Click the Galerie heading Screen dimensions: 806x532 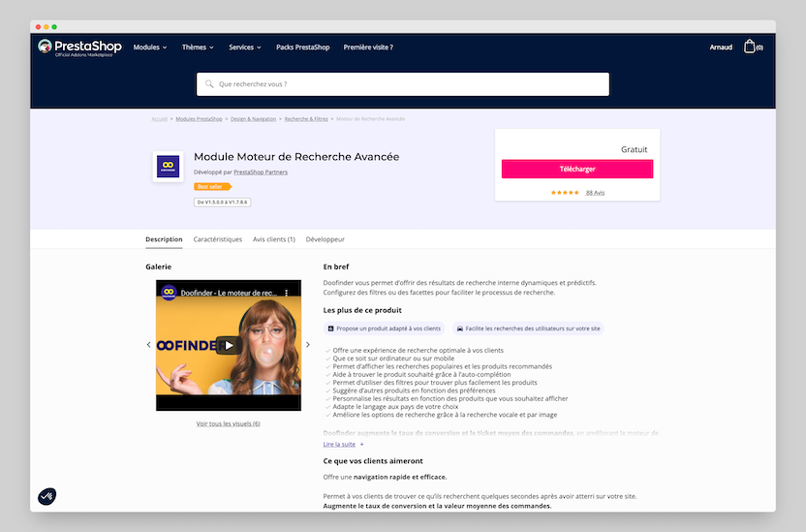(x=158, y=266)
